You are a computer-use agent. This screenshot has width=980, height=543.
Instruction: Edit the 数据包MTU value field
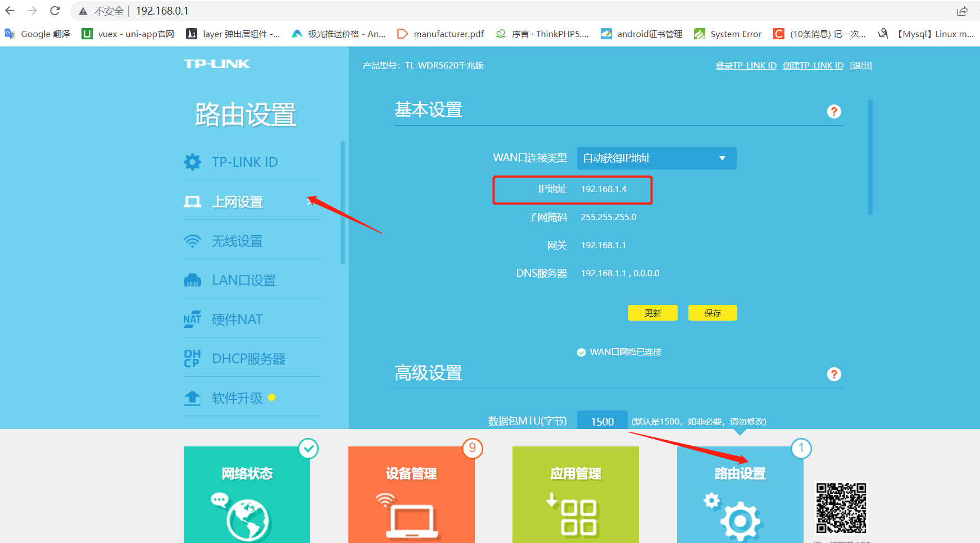(x=602, y=421)
